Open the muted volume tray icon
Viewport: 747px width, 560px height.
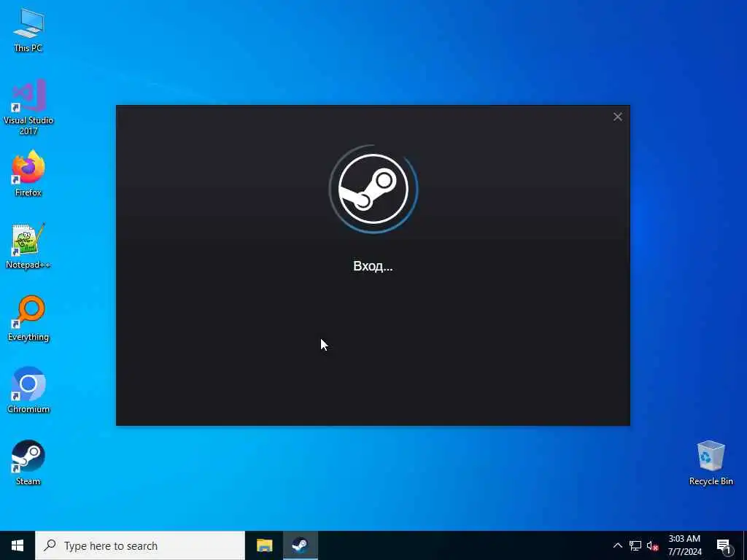pyautogui.click(x=652, y=545)
